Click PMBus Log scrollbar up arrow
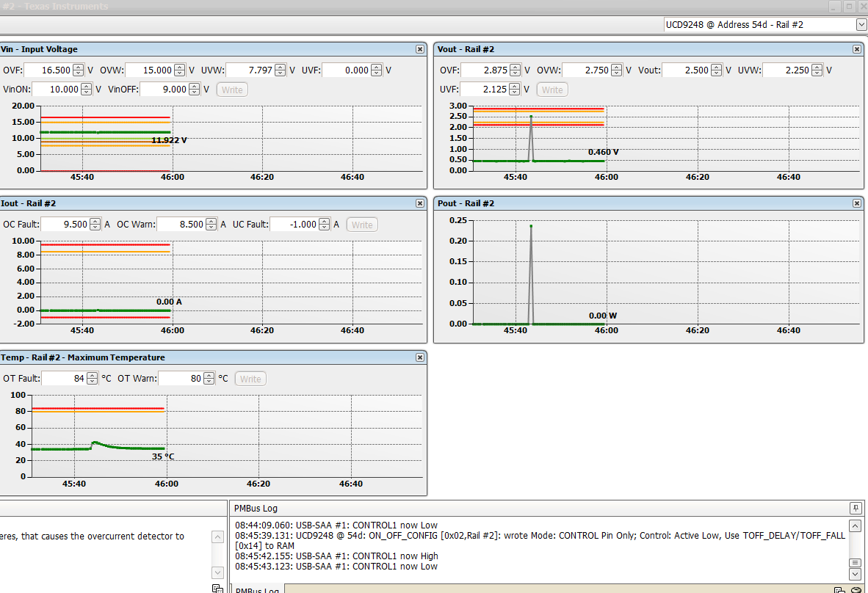The image size is (868, 593). [855, 526]
